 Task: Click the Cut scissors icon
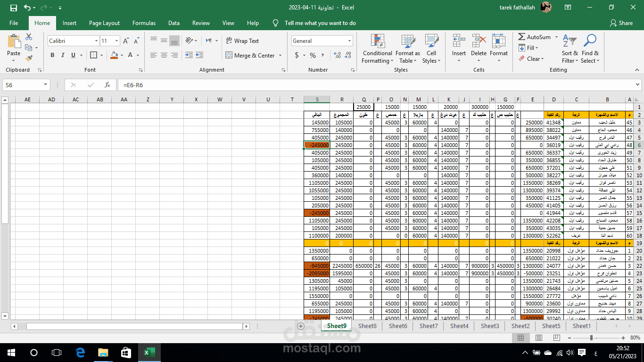click(x=29, y=37)
